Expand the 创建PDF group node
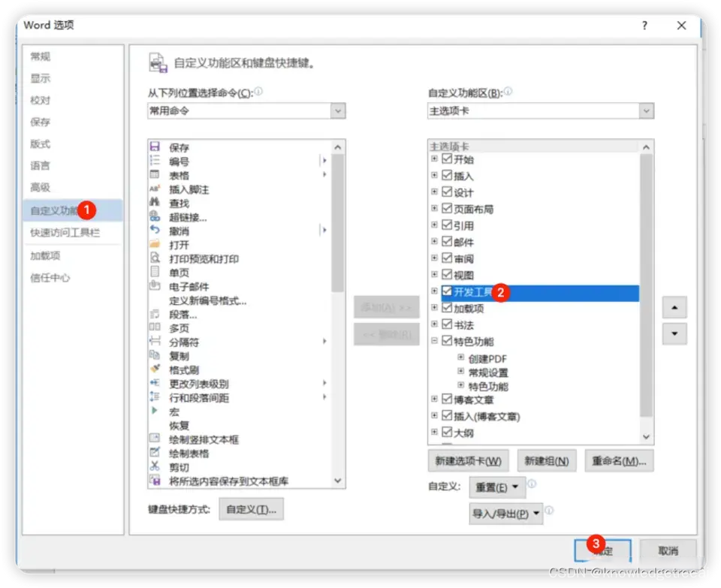 click(460, 357)
